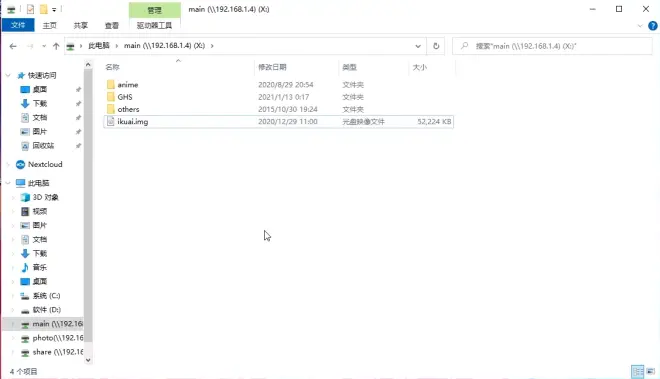Image resolution: width=660 pixels, height=379 pixels.
Task: Click the anime folder date 2020/8/29 20:54
Action: 286,85
